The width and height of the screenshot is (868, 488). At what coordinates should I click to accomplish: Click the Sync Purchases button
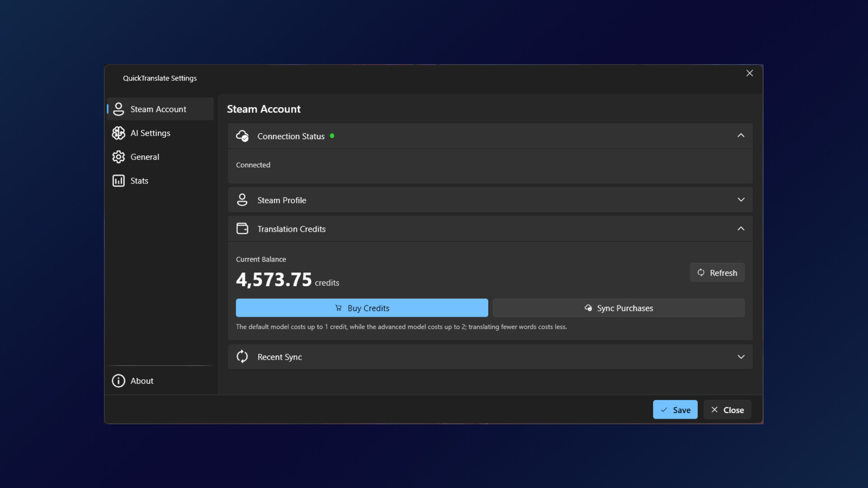[x=618, y=308]
